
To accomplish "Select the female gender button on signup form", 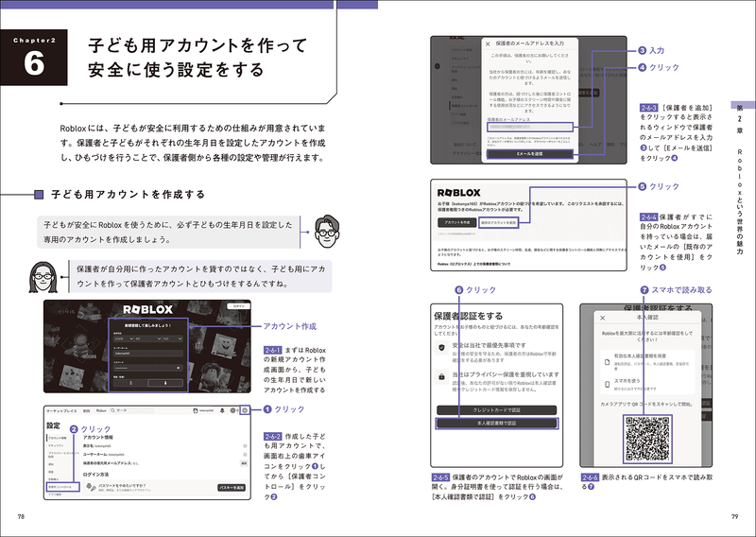I will tap(130, 383).
